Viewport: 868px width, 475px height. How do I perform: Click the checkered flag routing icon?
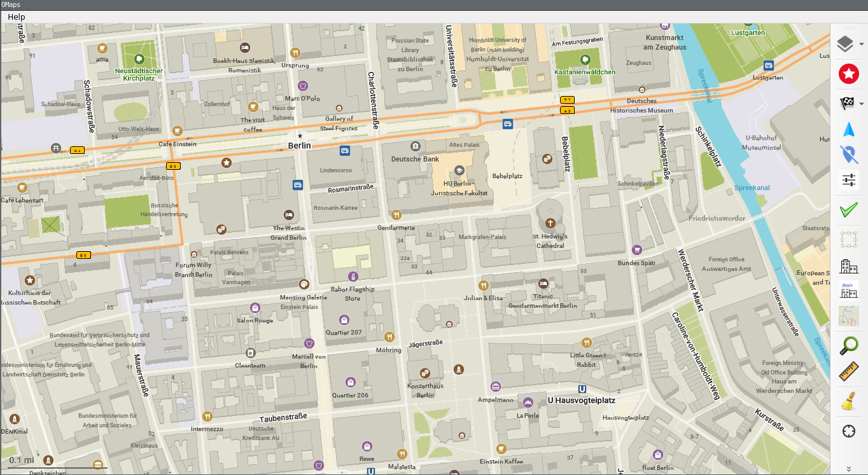pyautogui.click(x=847, y=103)
